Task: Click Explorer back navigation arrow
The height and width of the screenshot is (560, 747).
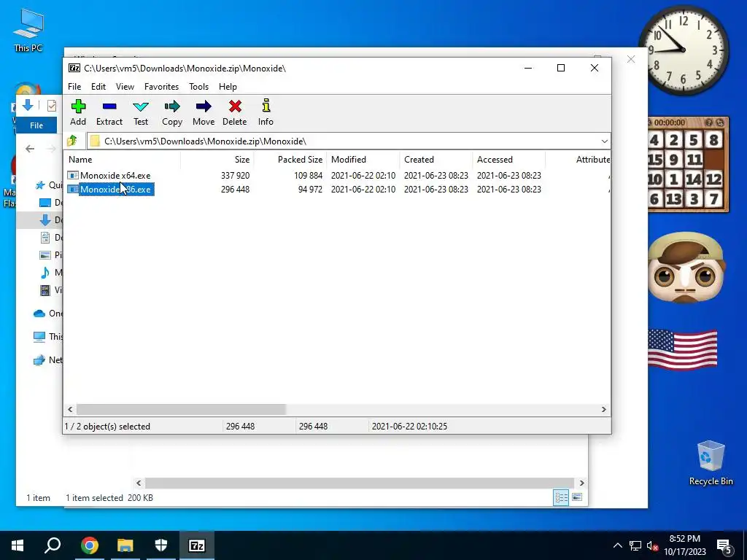Action: [x=30, y=149]
